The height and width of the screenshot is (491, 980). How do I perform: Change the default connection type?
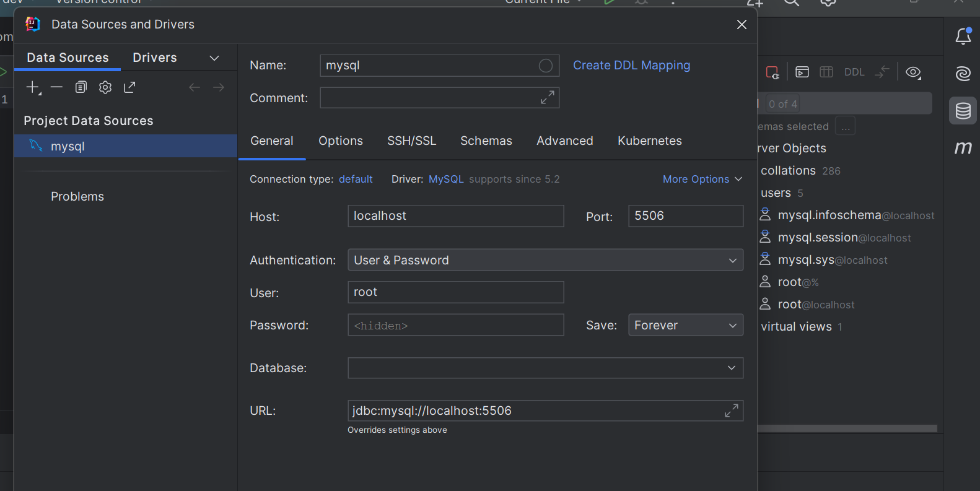click(x=356, y=179)
